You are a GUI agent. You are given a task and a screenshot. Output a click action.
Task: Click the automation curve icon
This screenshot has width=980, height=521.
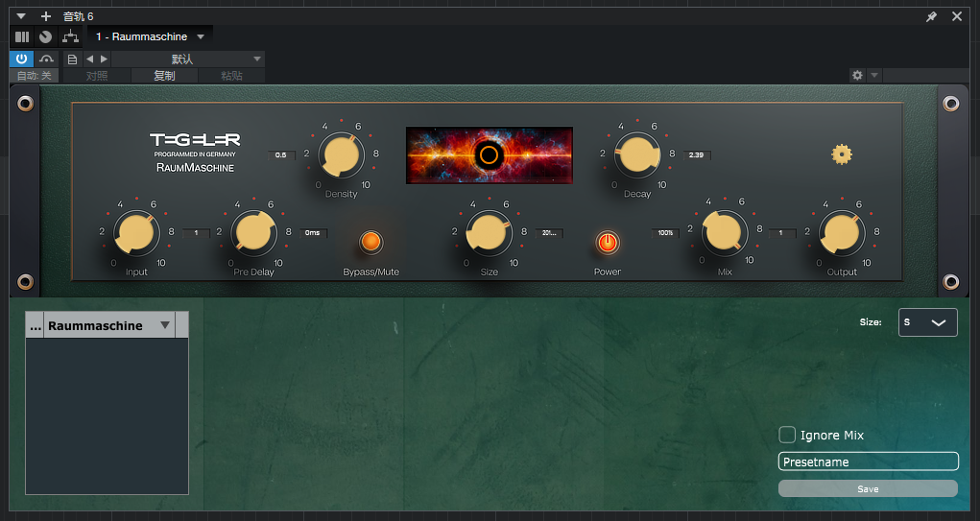pyautogui.click(x=46, y=59)
